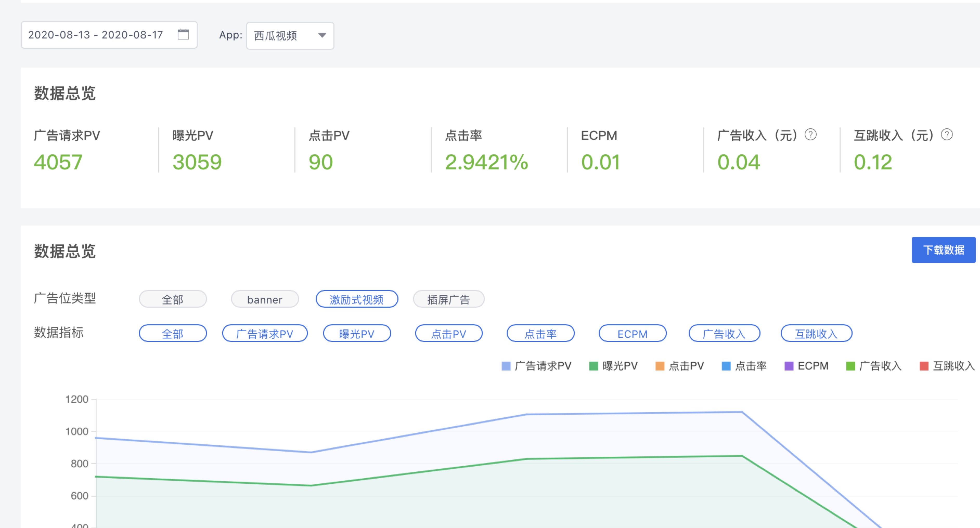Download data with the 下载数据 button
The height and width of the screenshot is (528, 980).
click(943, 250)
